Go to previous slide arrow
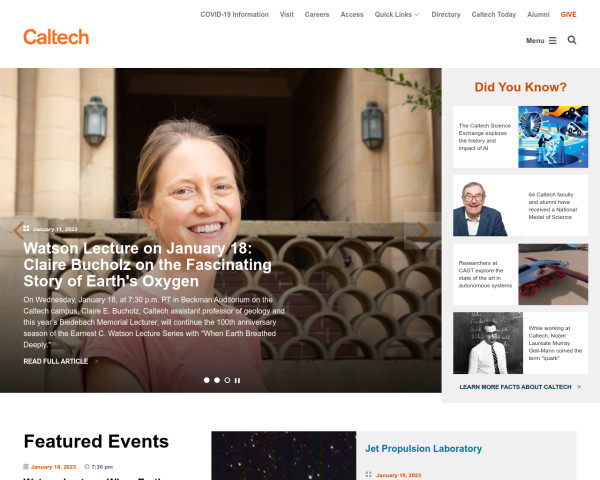This screenshot has width=600, height=480. coord(18,230)
